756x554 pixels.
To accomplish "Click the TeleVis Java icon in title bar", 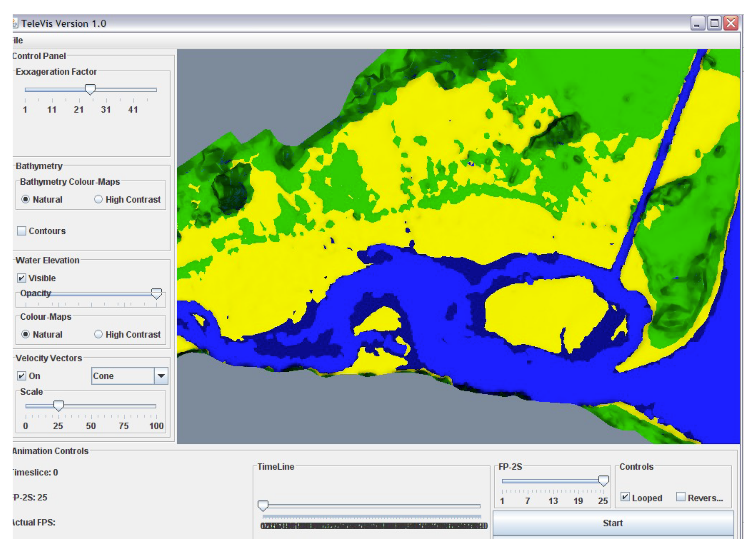I will [15, 24].
